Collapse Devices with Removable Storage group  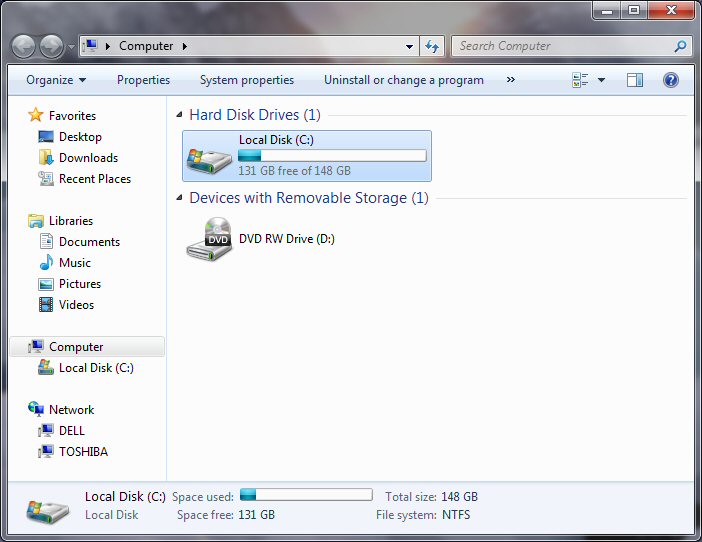[180, 198]
